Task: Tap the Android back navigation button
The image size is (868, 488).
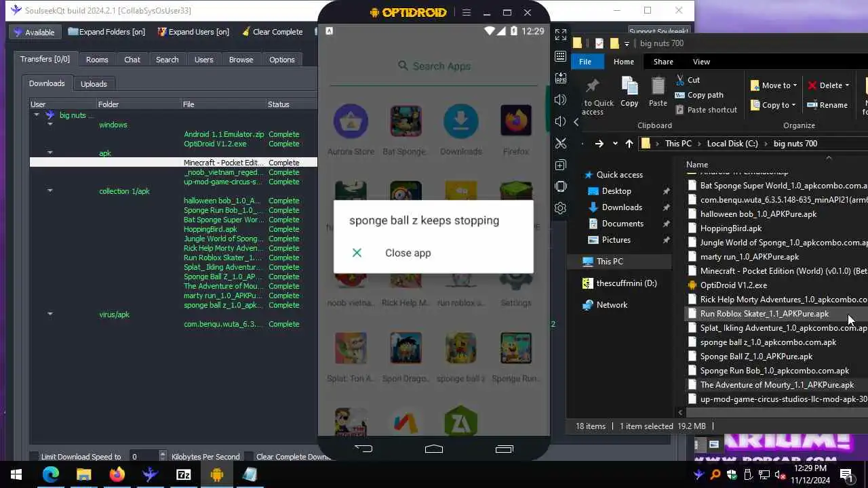Action: pos(363,449)
